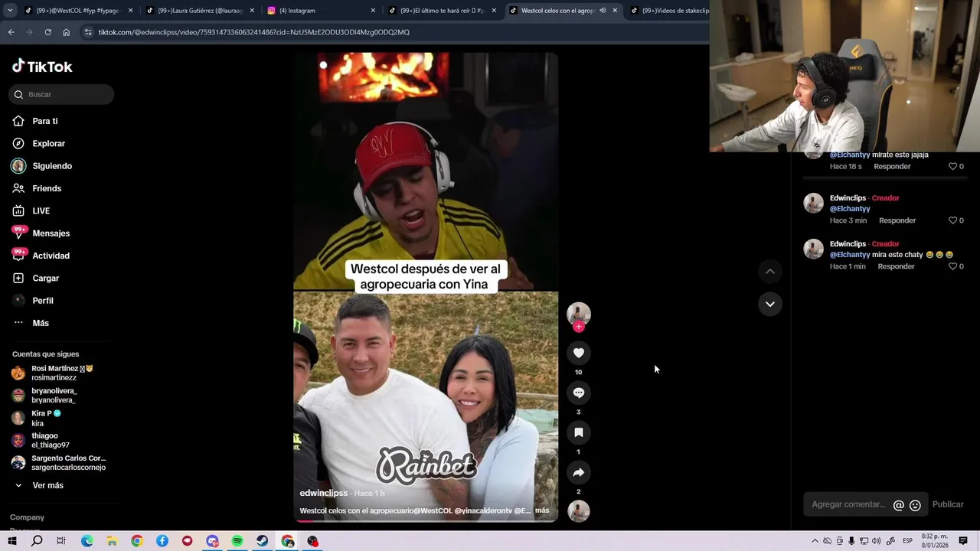Open bryanolivera_ followed account

pos(54,395)
